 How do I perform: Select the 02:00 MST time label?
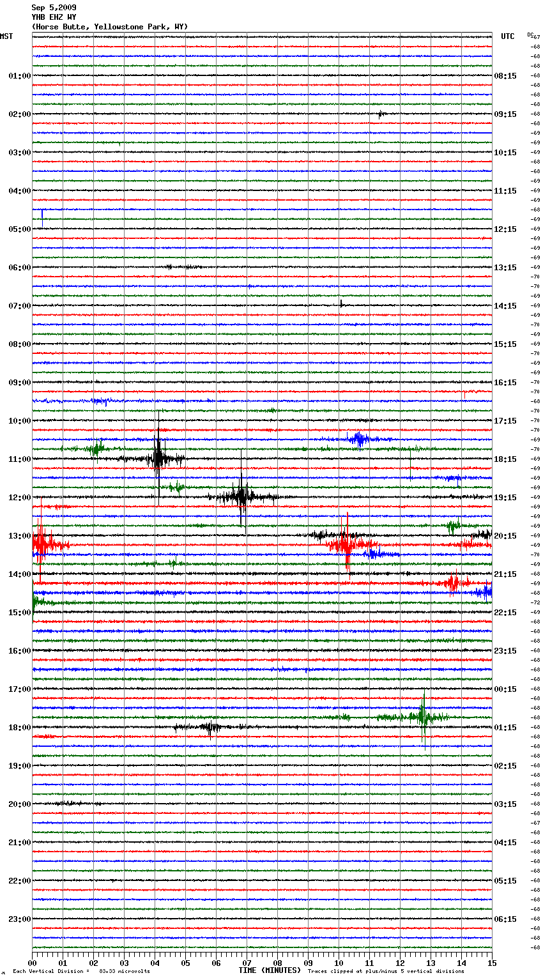20,114
